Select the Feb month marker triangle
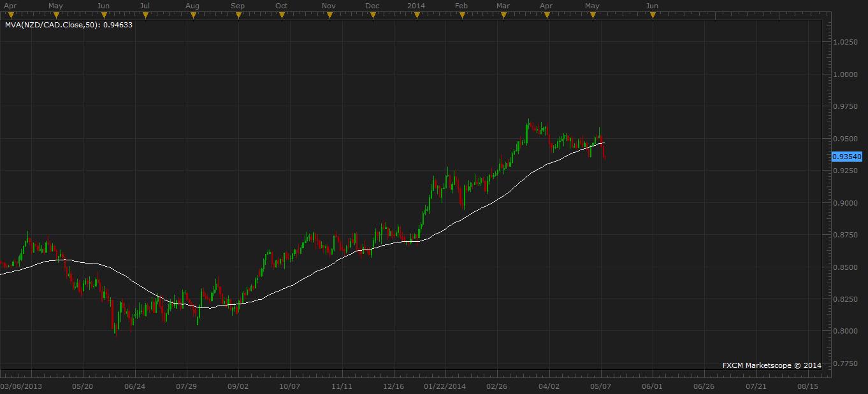The height and width of the screenshot is (394, 868). click(462, 16)
